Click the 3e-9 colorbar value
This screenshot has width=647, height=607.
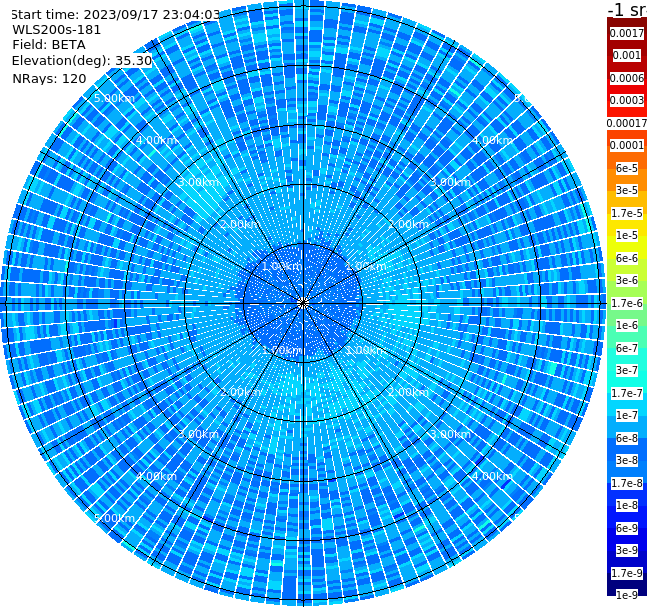627,550
